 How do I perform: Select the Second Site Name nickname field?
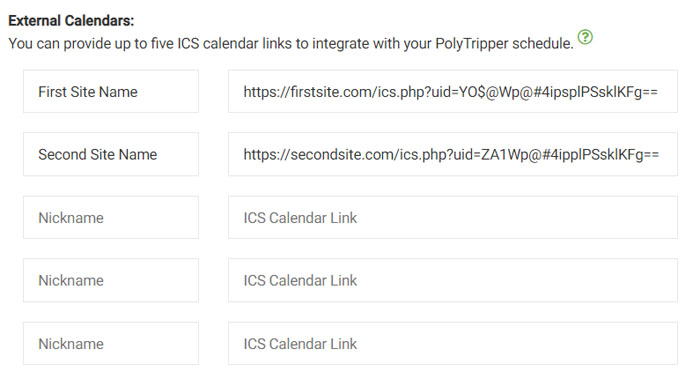coord(111,154)
